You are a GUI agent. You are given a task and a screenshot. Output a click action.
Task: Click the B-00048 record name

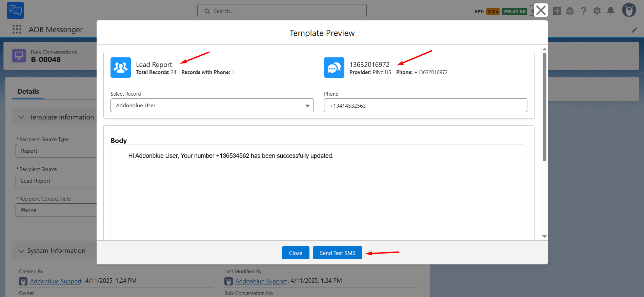(x=46, y=59)
